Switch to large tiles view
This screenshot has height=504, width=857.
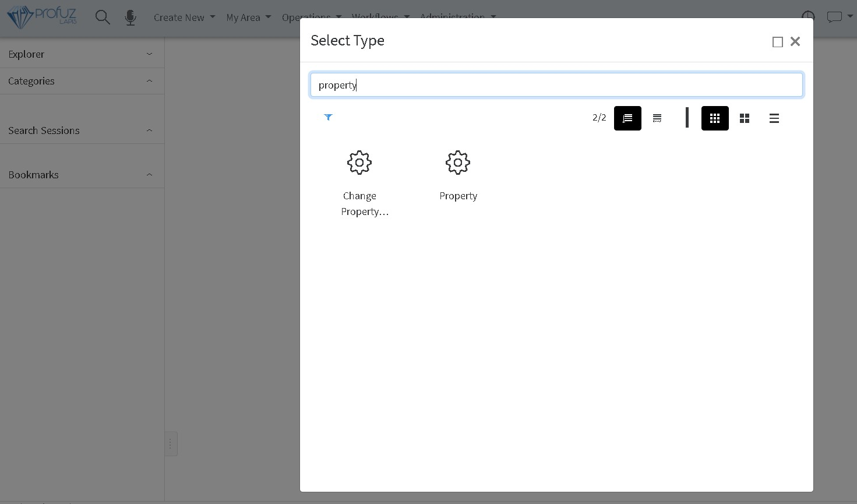click(x=744, y=118)
